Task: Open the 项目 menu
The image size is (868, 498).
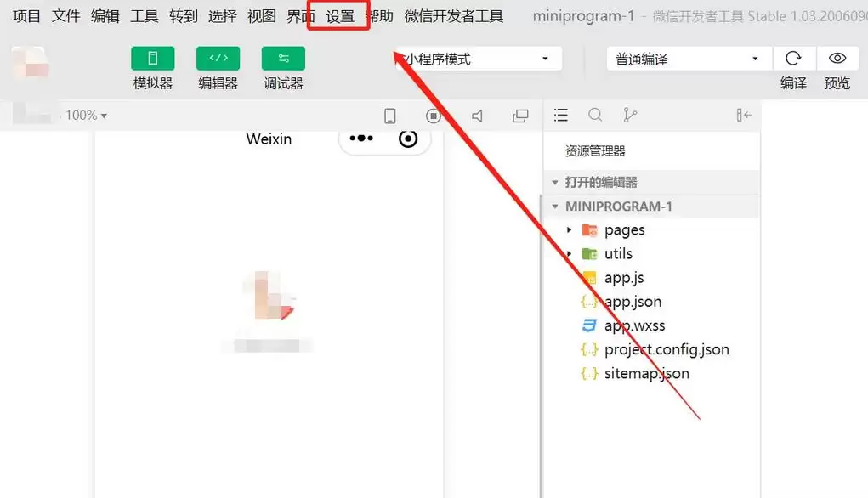Action: 26,16
